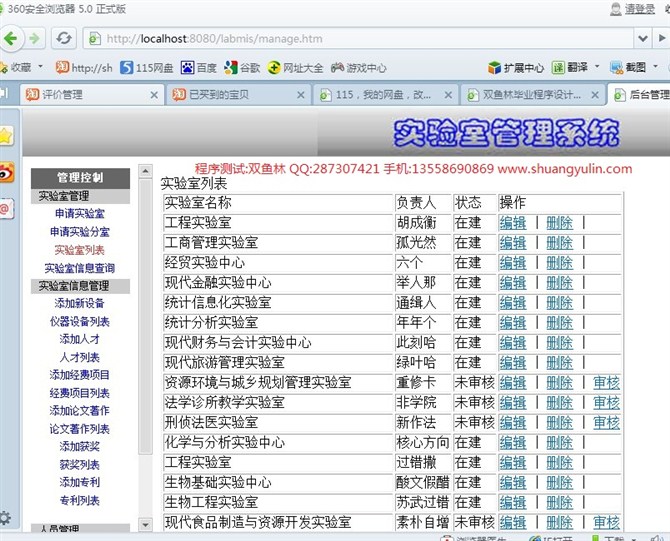Open 人才列表 in the left menu

tap(80, 357)
